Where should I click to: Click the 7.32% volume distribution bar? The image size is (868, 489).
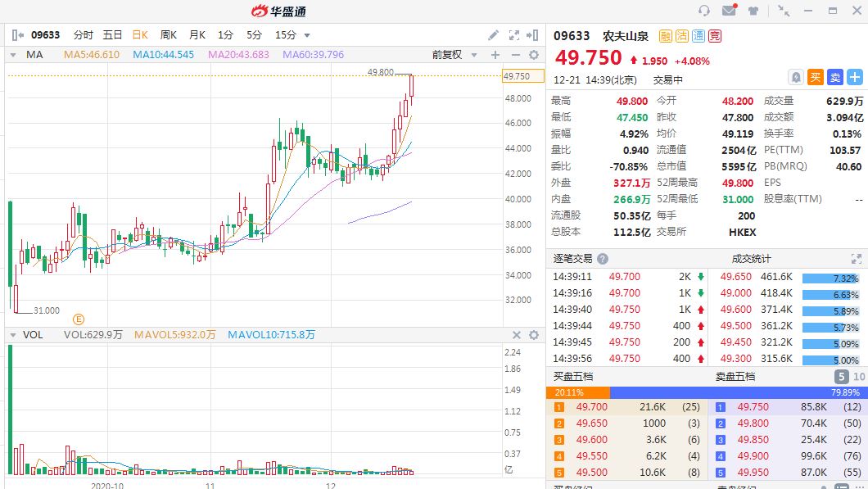click(x=830, y=278)
